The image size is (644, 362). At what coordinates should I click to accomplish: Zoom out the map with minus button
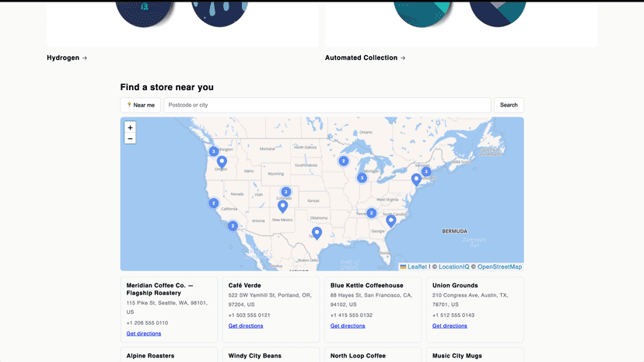coord(130,139)
